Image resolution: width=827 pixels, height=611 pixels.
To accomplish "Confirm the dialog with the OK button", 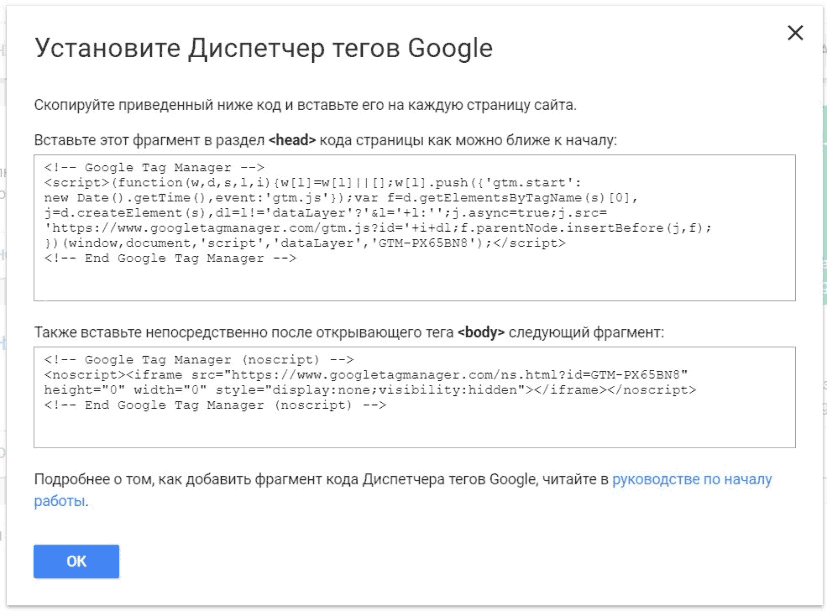I will pyautogui.click(x=76, y=561).
